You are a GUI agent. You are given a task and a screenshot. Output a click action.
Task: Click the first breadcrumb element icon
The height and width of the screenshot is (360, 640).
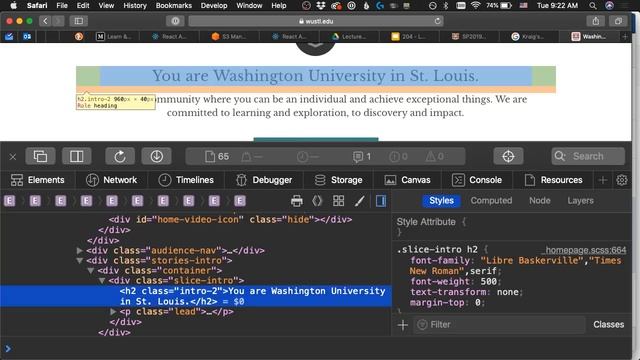click(9, 201)
